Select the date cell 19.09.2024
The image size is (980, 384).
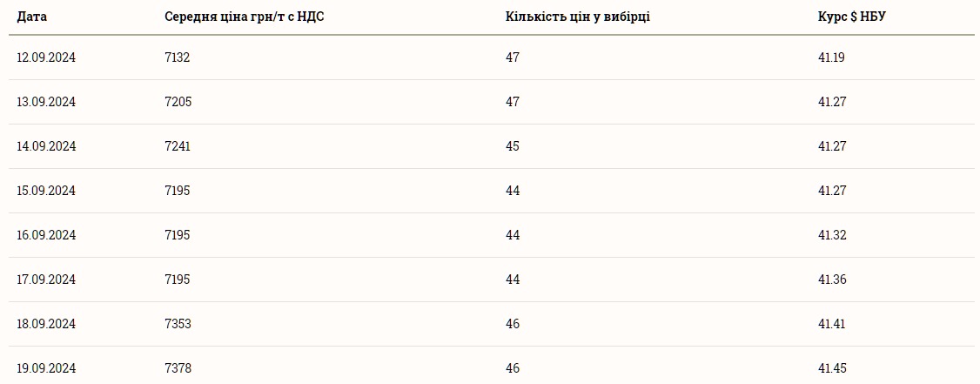(x=46, y=368)
